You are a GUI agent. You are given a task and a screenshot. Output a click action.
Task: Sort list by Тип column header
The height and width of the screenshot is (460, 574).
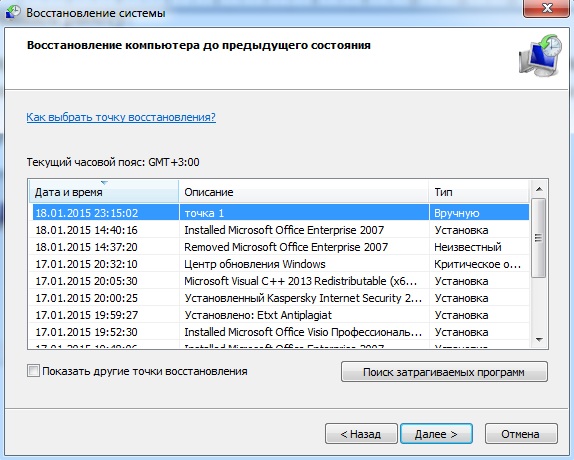(x=479, y=192)
